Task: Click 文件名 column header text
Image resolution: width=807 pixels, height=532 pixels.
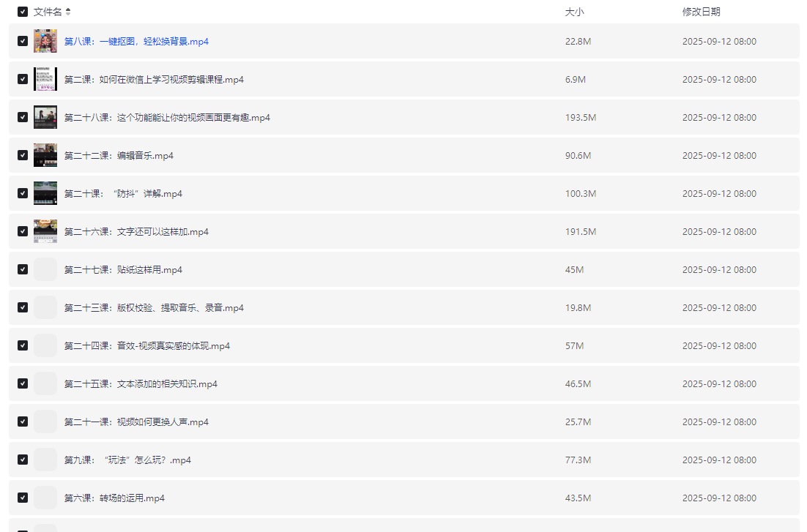Action: [x=48, y=12]
